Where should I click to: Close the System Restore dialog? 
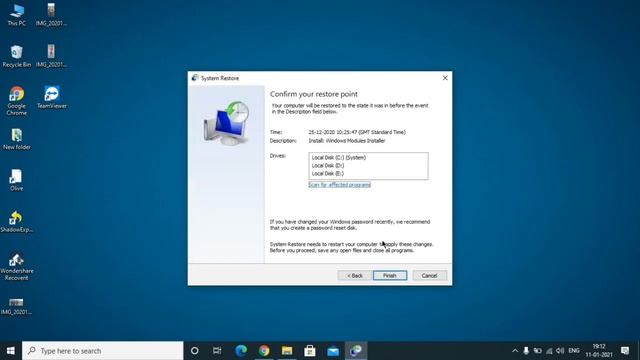point(445,78)
